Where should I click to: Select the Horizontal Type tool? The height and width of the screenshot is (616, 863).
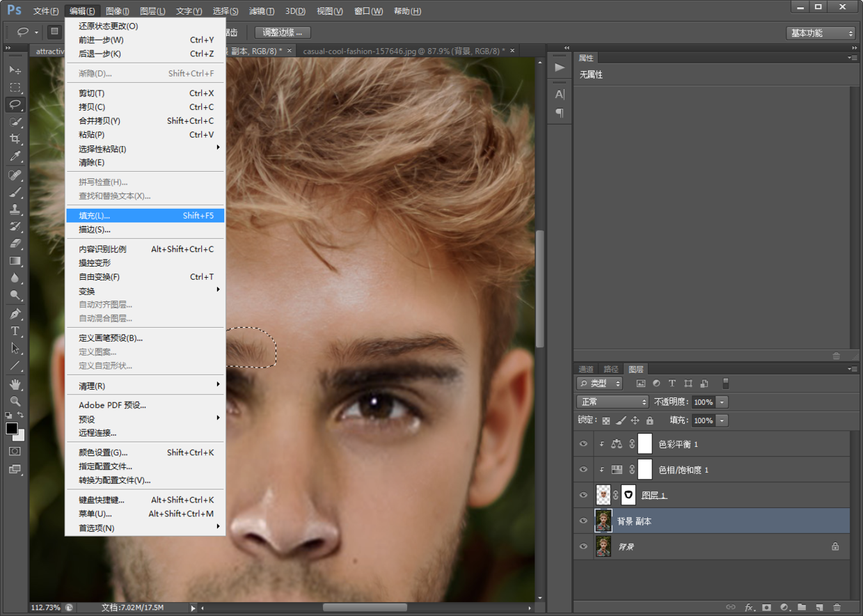(x=15, y=331)
